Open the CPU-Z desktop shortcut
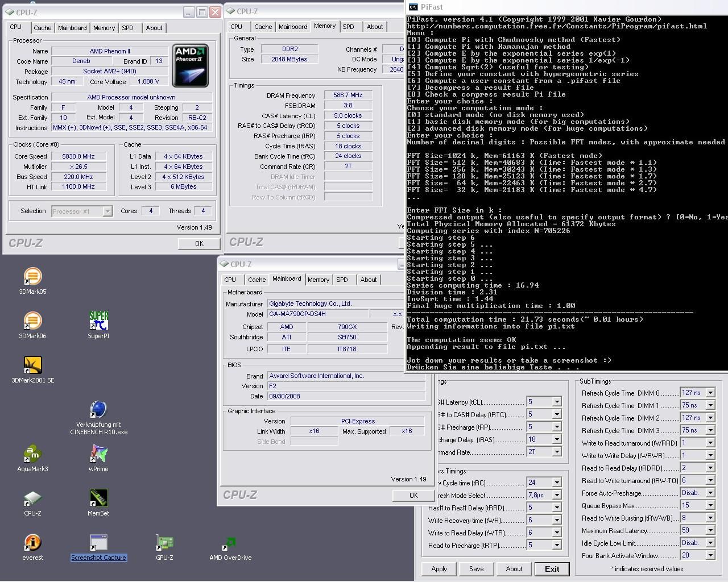 32,502
